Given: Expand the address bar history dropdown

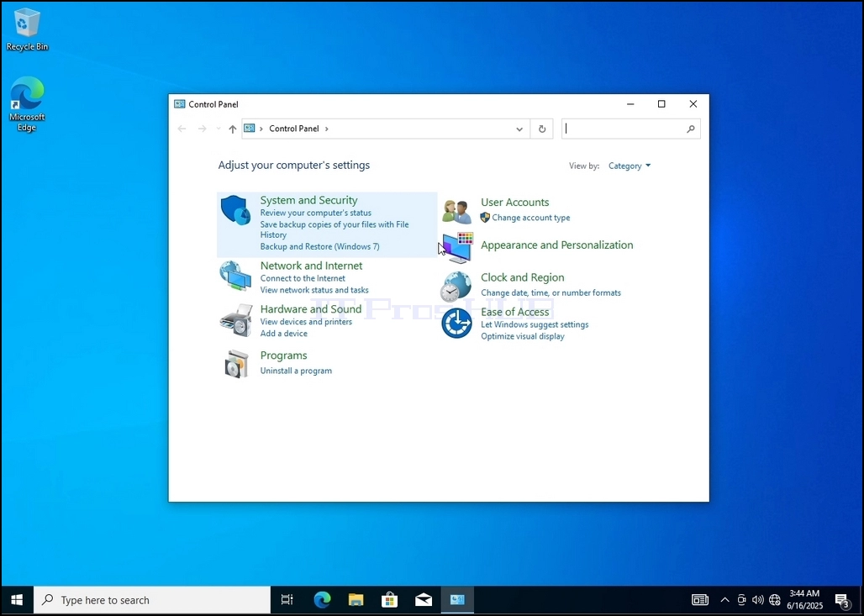Looking at the screenshot, I should 519,129.
